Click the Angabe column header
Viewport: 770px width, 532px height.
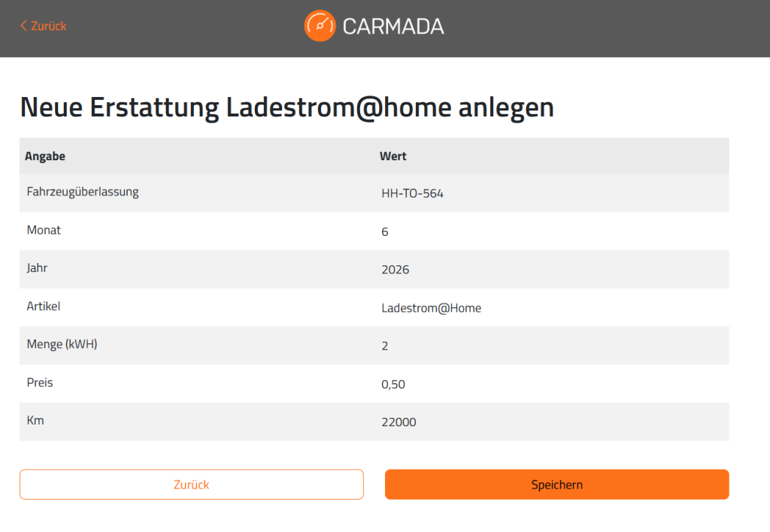[45, 156]
